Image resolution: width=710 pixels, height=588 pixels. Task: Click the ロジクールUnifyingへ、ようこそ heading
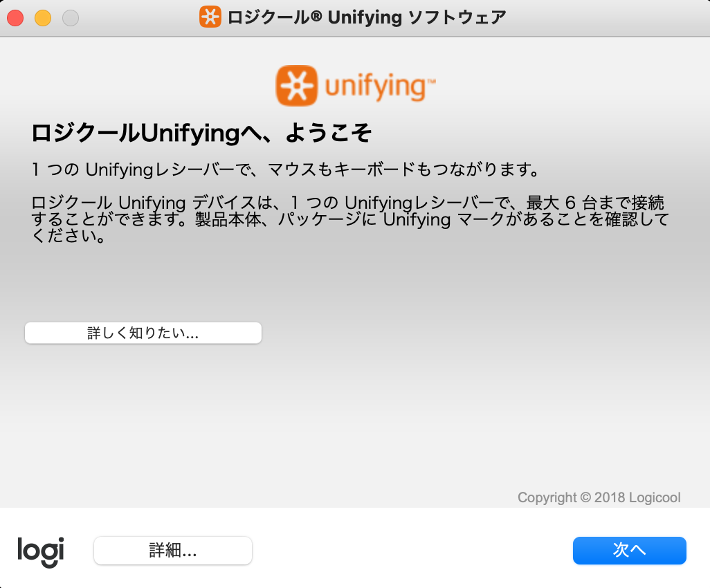201,133
